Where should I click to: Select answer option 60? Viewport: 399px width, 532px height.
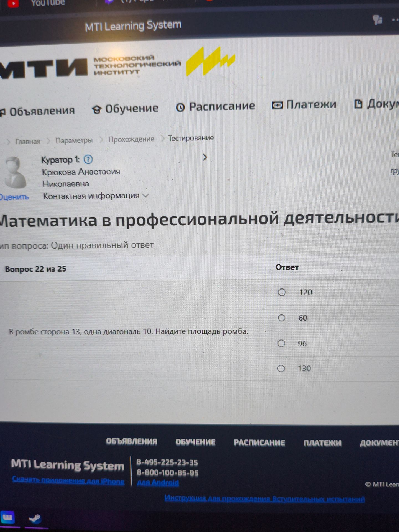click(282, 318)
